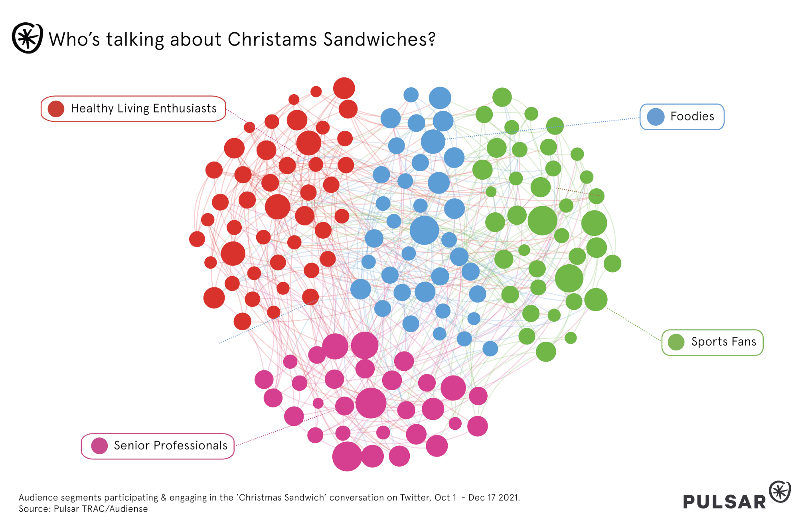Select the Foodies label text
Screen dimensions: 798x532
pyautogui.click(x=692, y=117)
